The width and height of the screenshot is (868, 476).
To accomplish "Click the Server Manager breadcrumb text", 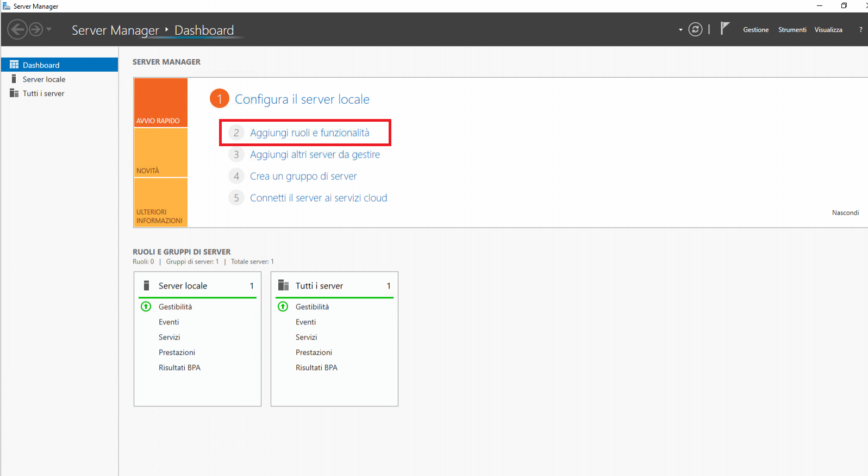I will coord(115,30).
